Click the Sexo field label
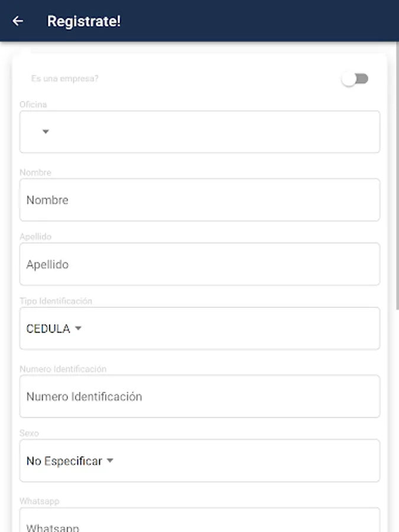Image resolution: width=399 pixels, height=532 pixels. click(29, 433)
